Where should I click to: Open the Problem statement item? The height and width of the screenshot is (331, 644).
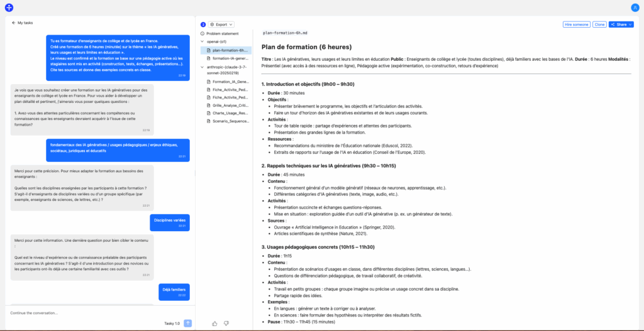click(x=222, y=33)
